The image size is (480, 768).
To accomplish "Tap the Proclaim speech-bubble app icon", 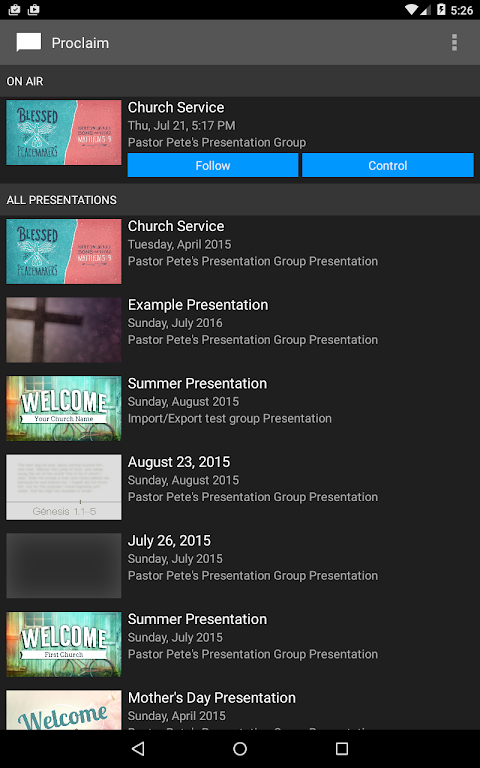I will coord(28,43).
